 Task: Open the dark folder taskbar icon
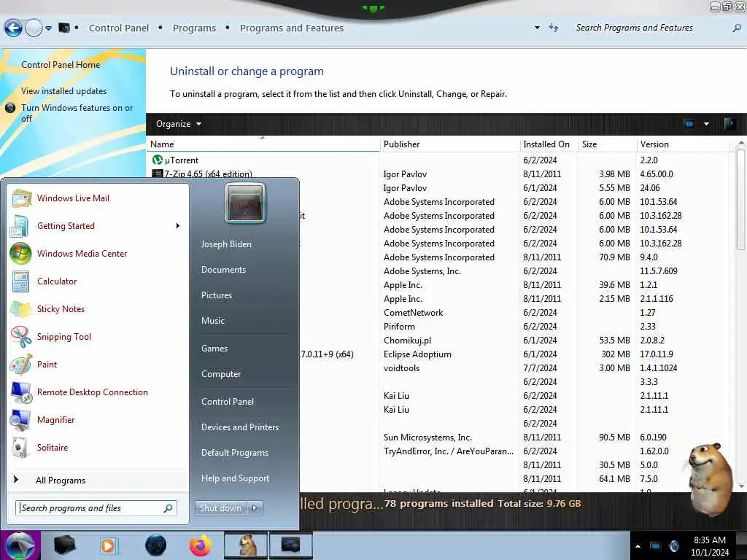pyautogui.click(x=64, y=545)
